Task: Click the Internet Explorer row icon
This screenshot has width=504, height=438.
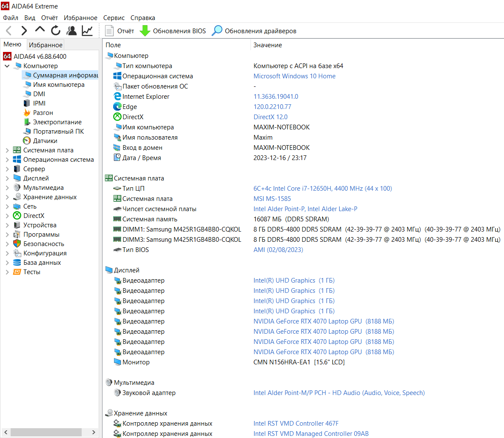Action: point(117,97)
